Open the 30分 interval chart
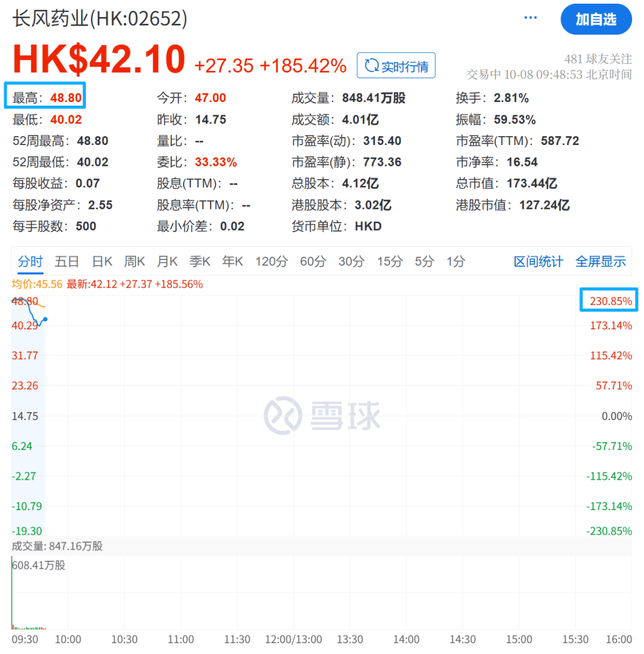 click(351, 261)
